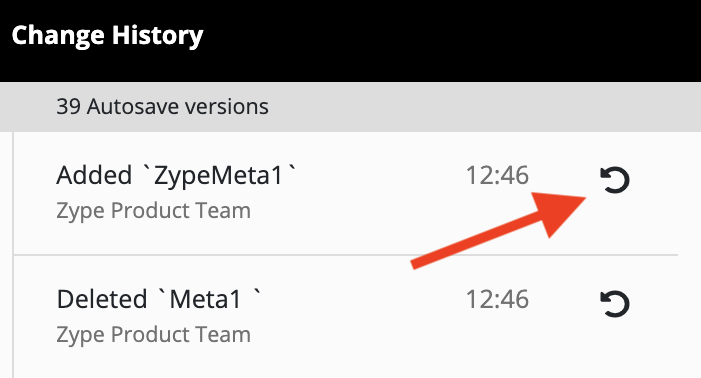Restore the Added `ZypeMeta1` version
This screenshot has height=378, width=701.
click(615, 180)
